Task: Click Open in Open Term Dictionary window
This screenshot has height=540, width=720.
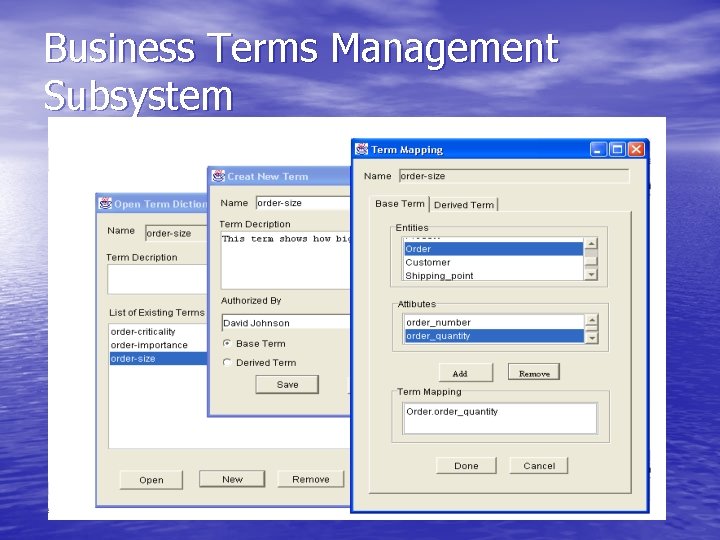Action: pyautogui.click(x=151, y=480)
